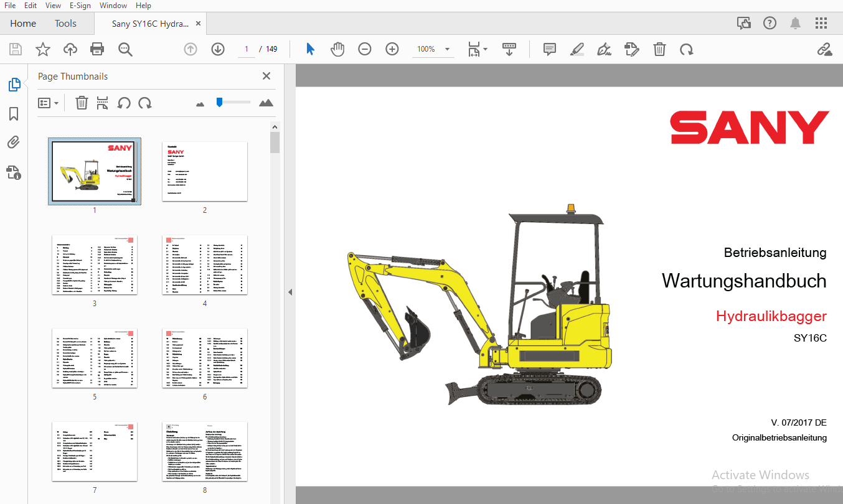Rotate thumbnail pages counterclockwise
This screenshot has height=504, width=843.
pos(124,103)
